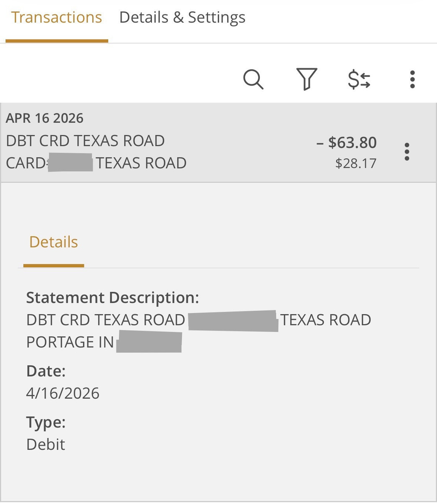The image size is (437, 504).
Task: Click the PORTAGE IN location text
Action: [x=70, y=342]
